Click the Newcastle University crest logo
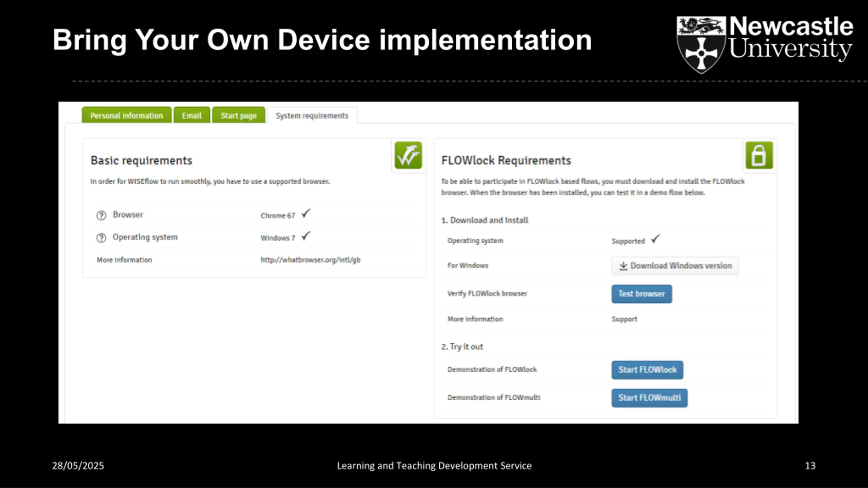 coord(701,45)
